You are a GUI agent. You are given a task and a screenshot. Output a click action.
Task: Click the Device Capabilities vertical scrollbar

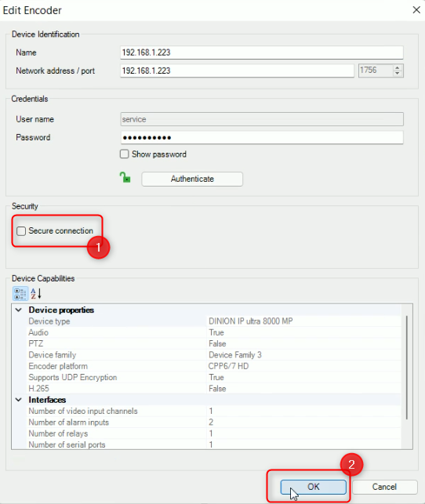407,368
